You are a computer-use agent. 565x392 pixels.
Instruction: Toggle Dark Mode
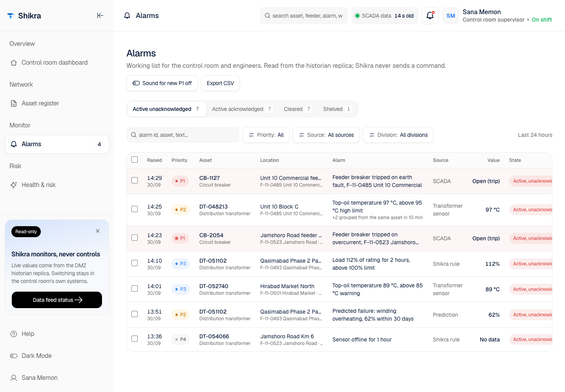[57, 356]
